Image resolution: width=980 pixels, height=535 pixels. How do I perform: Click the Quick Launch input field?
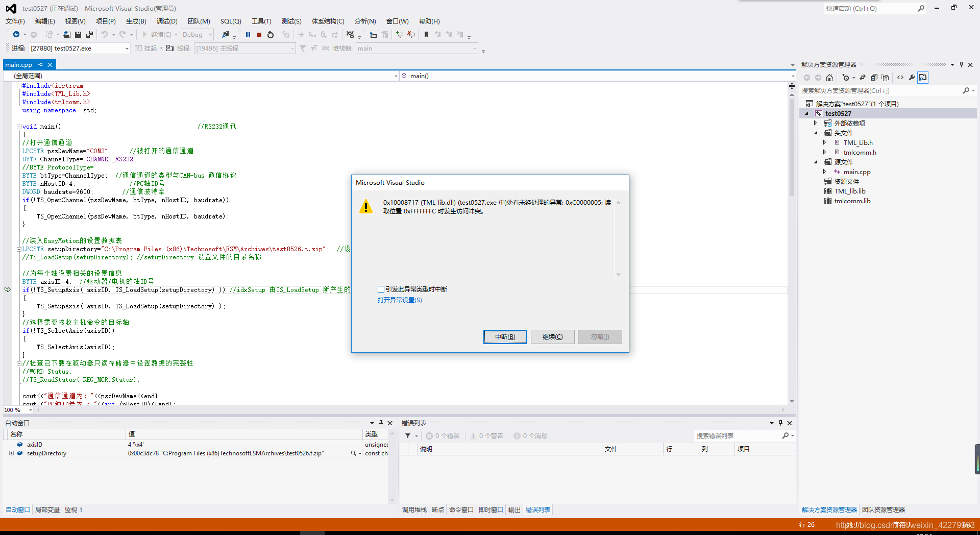pyautogui.click(x=869, y=8)
